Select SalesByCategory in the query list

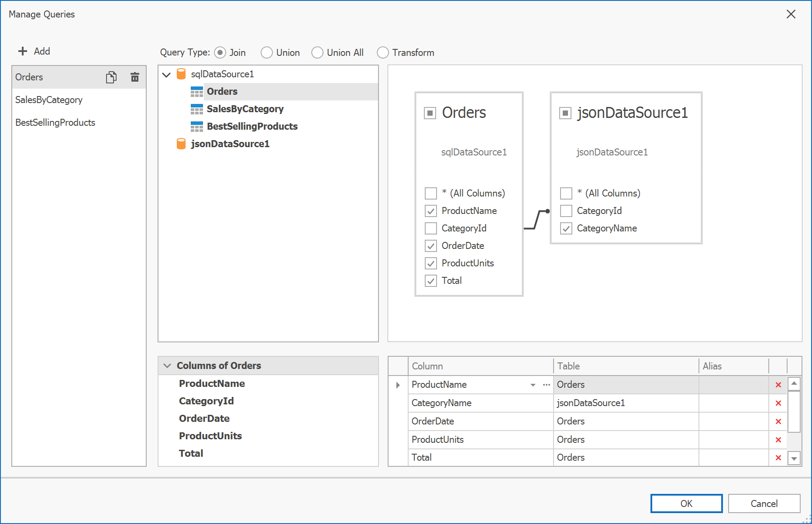[49, 100]
